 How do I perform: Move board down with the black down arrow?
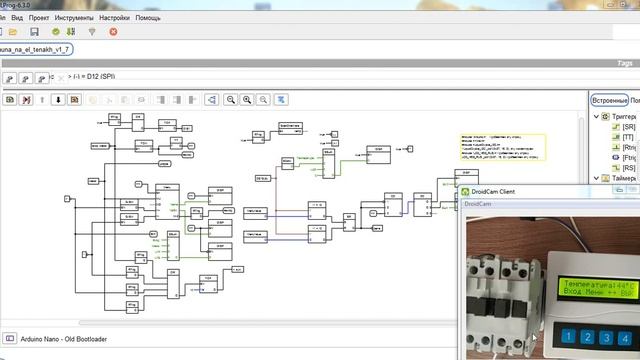58,100
